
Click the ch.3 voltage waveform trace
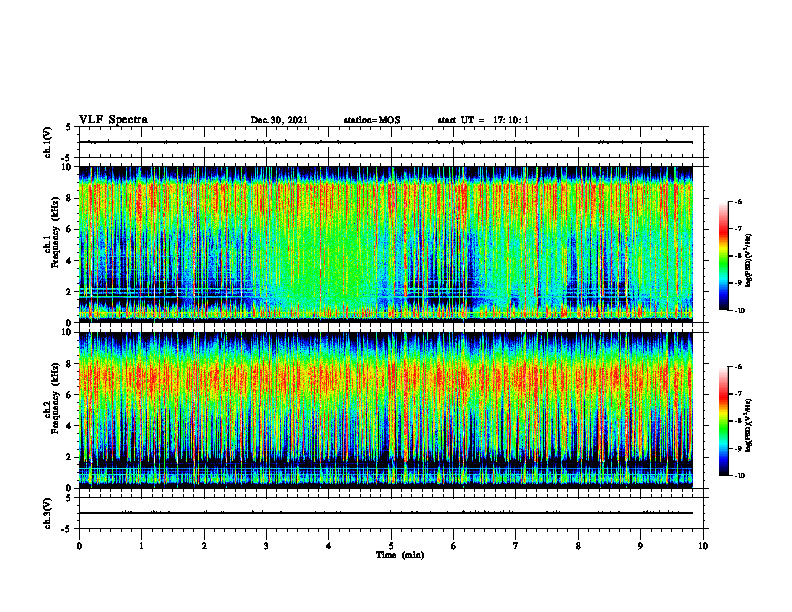tap(385, 513)
